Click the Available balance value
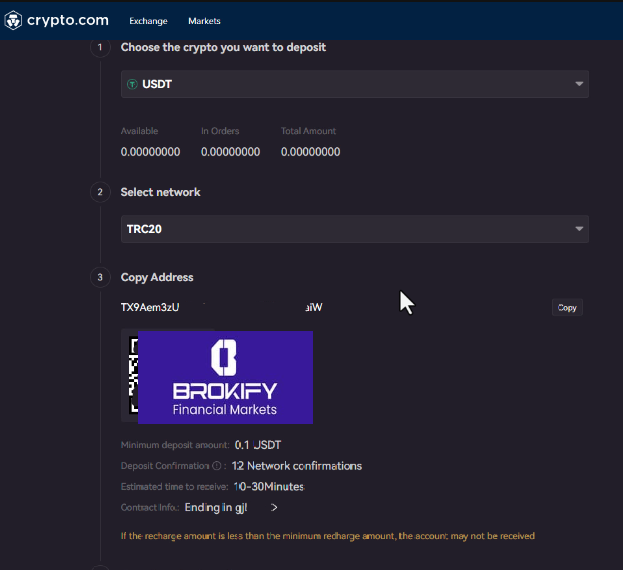The width and height of the screenshot is (623, 570). (150, 152)
